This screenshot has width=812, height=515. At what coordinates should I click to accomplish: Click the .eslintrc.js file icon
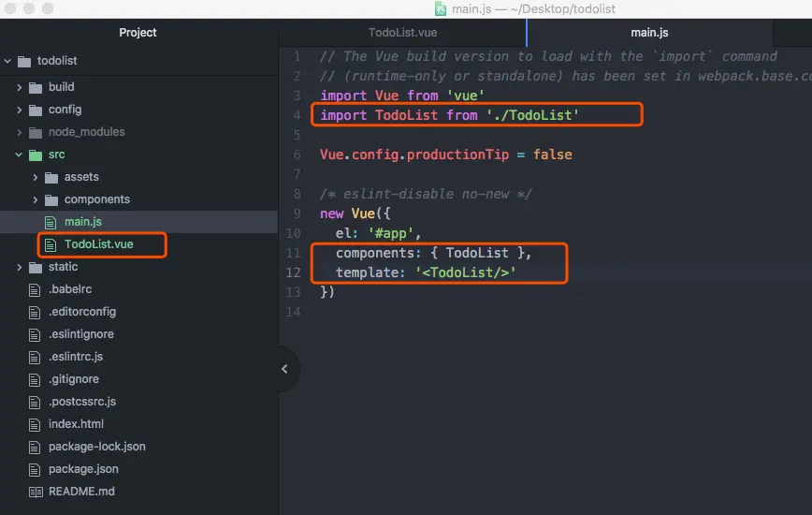pyautogui.click(x=35, y=357)
